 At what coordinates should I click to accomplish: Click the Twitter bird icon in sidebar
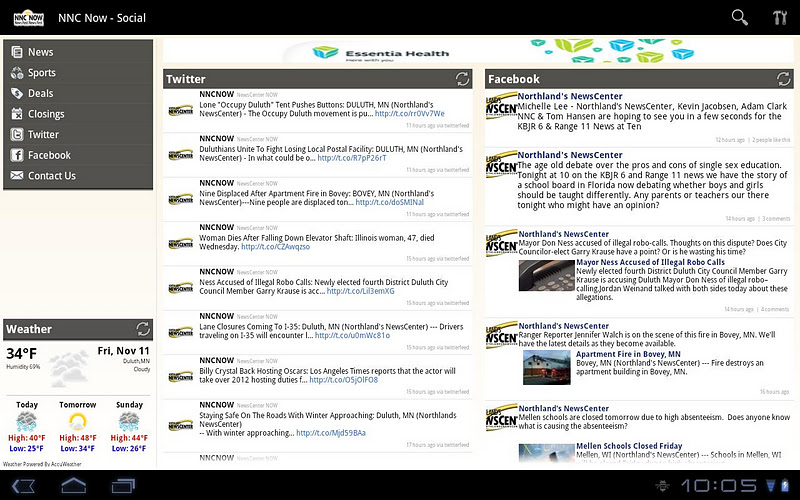(17, 134)
